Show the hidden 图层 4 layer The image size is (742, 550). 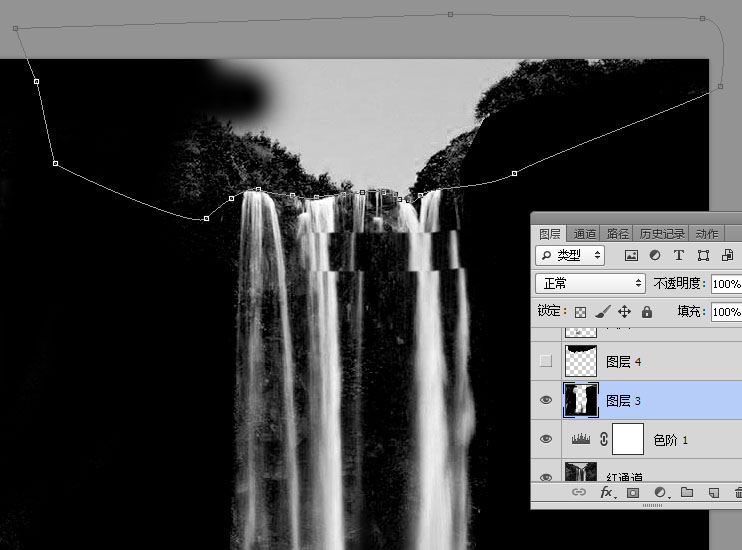pos(546,361)
